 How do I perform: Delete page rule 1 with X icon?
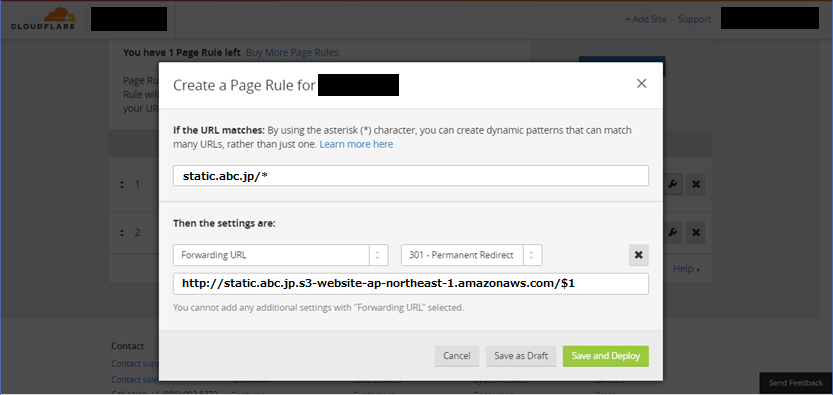696,185
